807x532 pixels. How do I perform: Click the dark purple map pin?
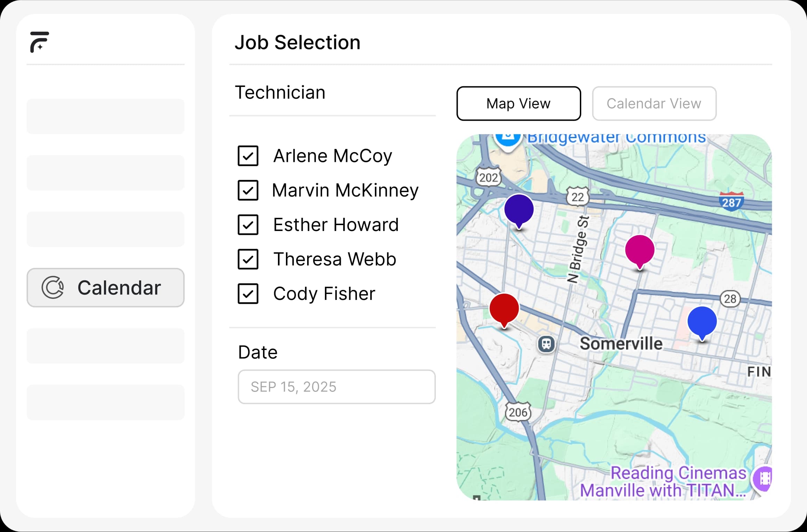coord(519,209)
